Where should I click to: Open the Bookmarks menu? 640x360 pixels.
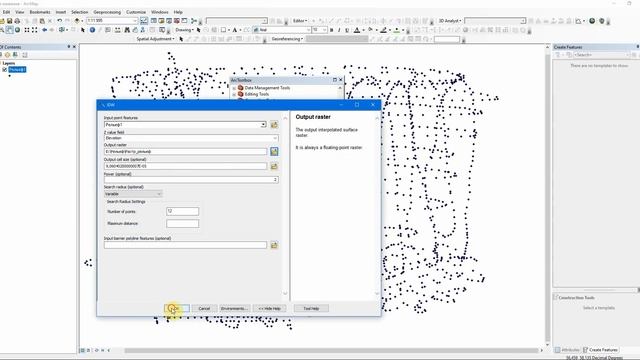coord(40,12)
